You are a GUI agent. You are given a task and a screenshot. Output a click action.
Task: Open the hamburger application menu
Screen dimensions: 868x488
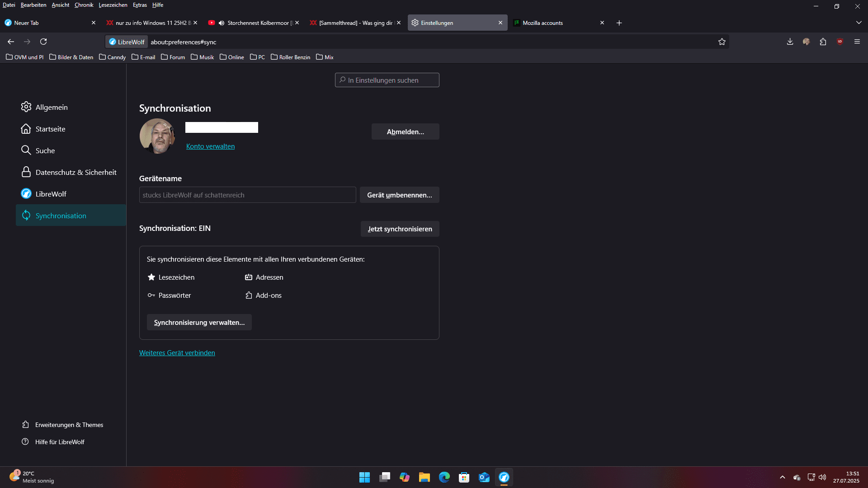pyautogui.click(x=857, y=42)
